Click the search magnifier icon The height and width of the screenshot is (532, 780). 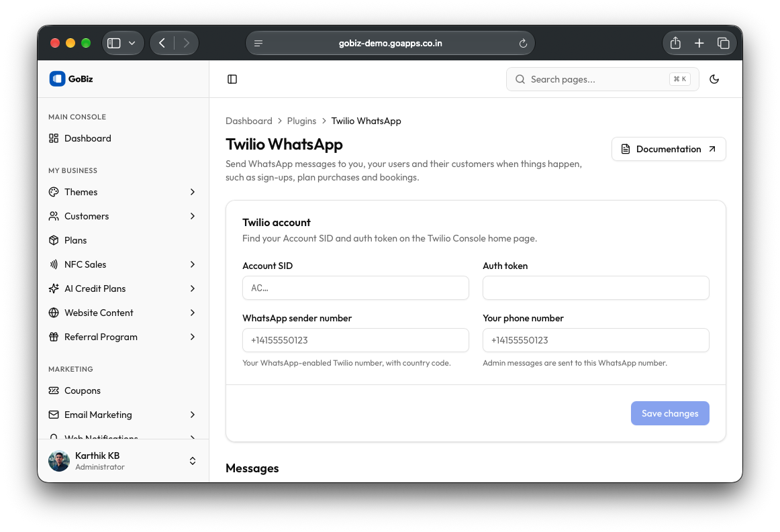(520, 79)
